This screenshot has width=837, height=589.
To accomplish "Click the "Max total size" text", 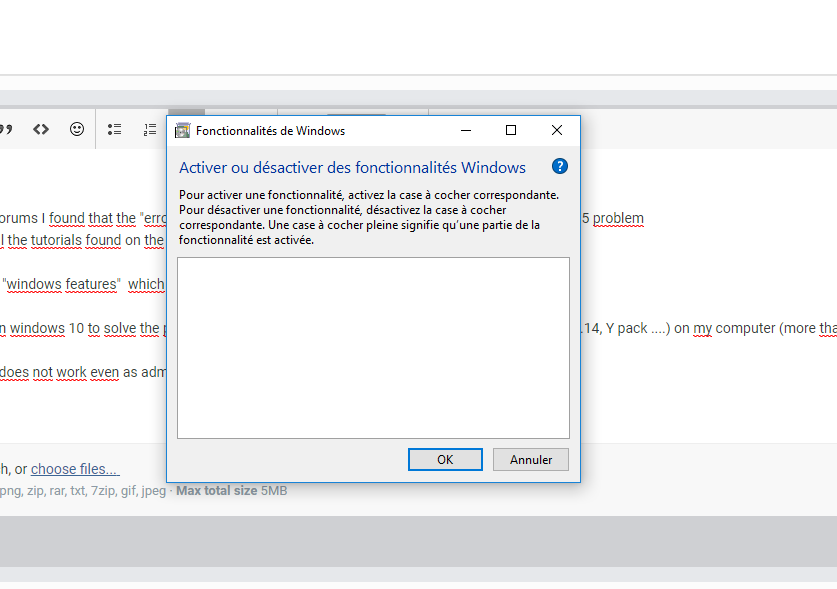I will click(217, 490).
